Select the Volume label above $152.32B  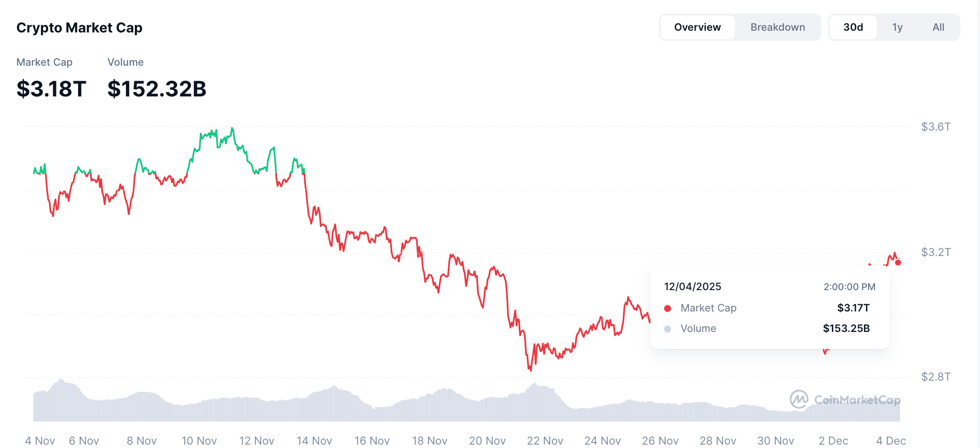coord(126,62)
